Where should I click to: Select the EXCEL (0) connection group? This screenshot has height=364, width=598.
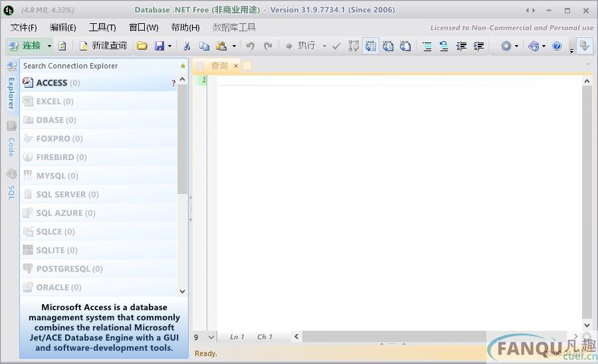tap(99, 102)
